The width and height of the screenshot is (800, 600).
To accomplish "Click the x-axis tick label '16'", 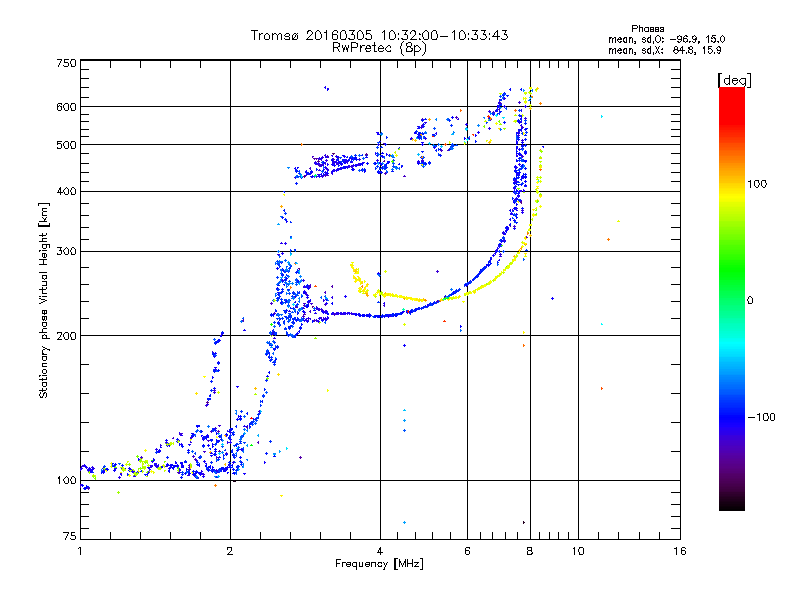I will (680, 551).
